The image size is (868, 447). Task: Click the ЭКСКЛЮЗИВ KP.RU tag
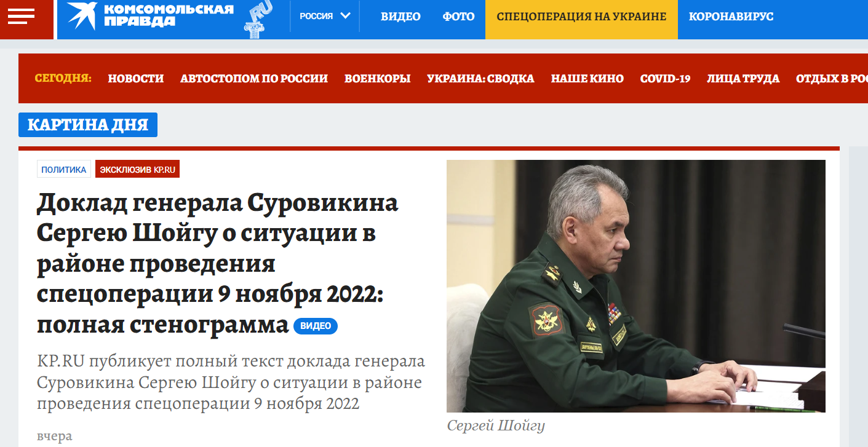click(x=137, y=169)
